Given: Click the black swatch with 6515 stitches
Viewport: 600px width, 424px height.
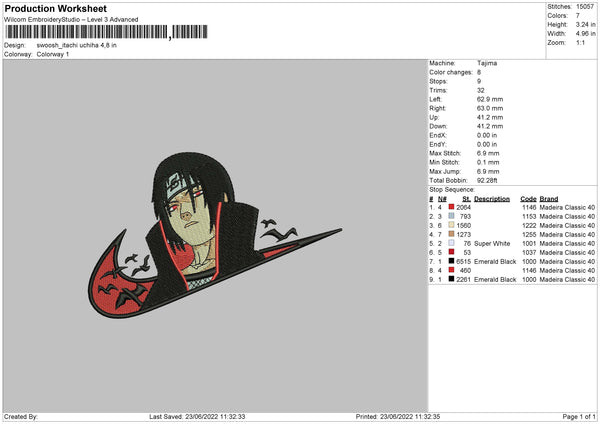Looking at the screenshot, I should pyautogui.click(x=451, y=261).
